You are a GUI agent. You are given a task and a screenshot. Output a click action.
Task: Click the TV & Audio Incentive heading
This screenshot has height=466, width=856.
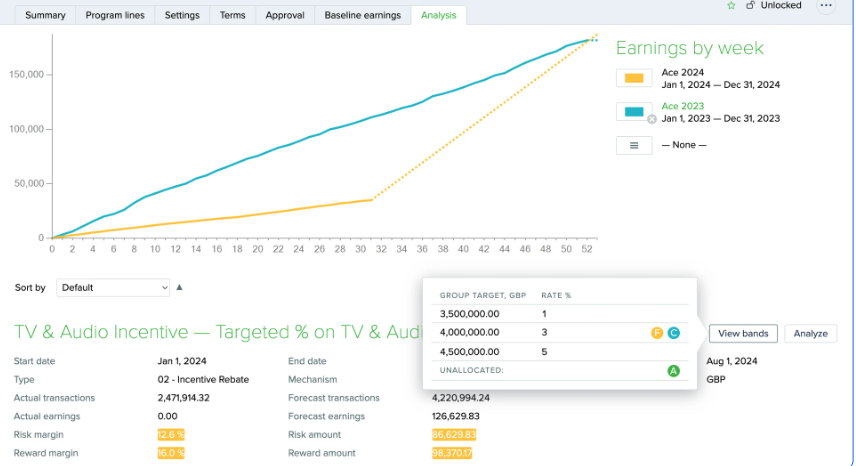pos(218,332)
